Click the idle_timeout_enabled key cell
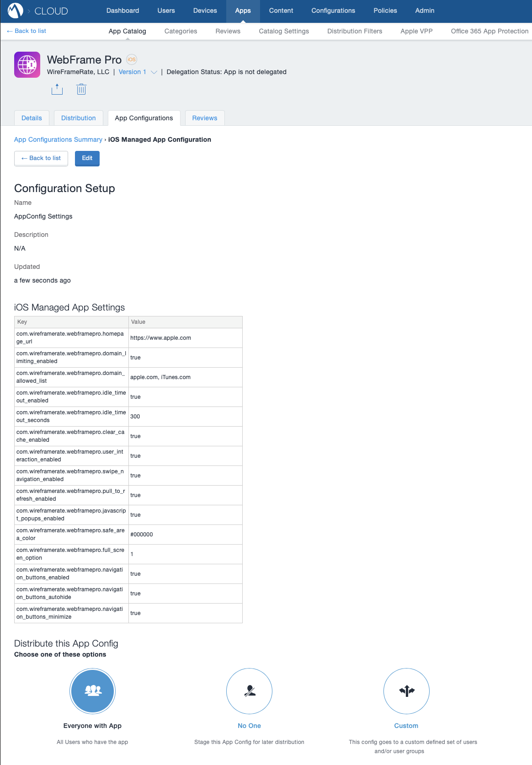Image resolution: width=532 pixels, height=765 pixels. tap(71, 397)
